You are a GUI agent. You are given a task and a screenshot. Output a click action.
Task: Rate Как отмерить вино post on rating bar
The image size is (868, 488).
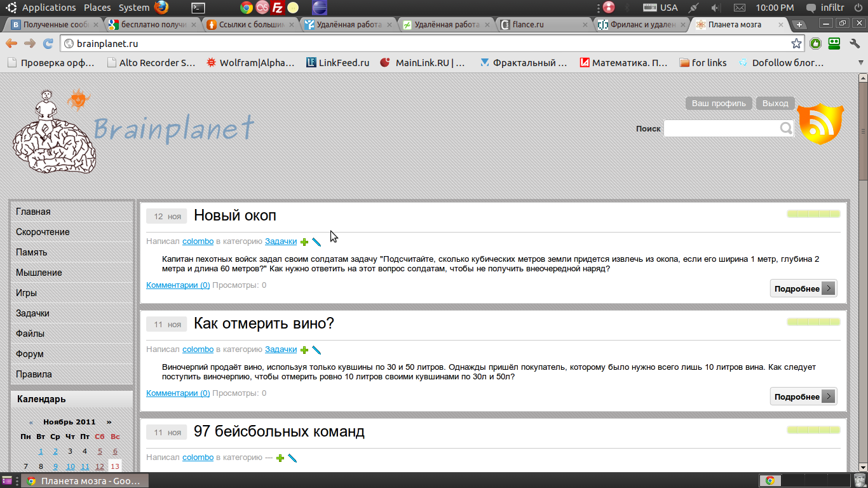[813, 322]
